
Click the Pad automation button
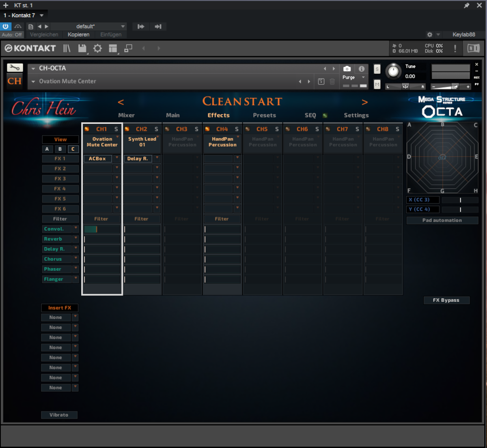point(442,220)
